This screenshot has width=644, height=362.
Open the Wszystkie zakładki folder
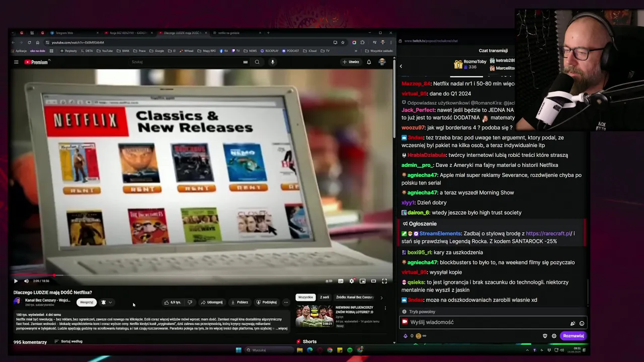pyautogui.click(x=379, y=51)
